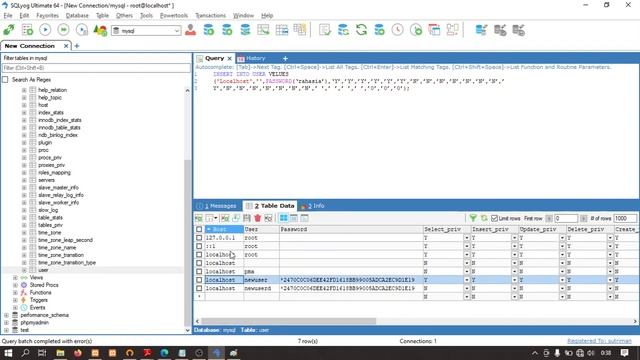Switch to text view in result toolbar
The width and height of the screenshot is (640, 360).
coord(304,218)
